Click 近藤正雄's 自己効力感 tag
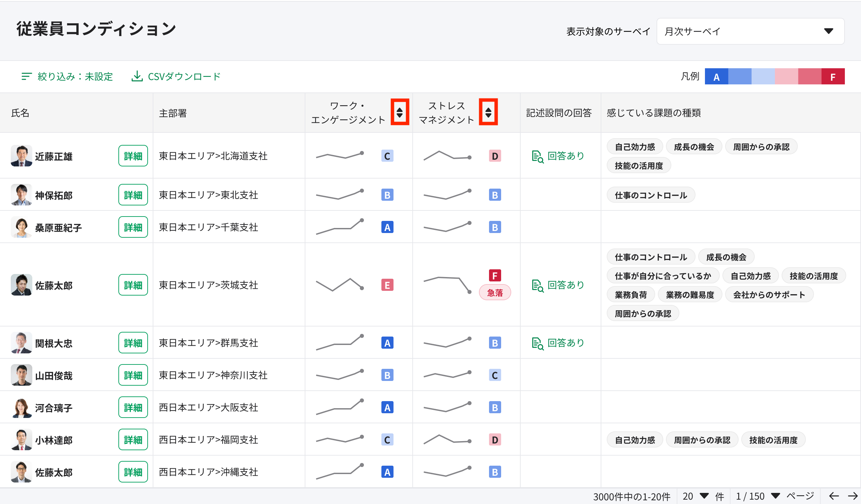Viewport: 861px width, 504px height. click(x=635, y=147)
